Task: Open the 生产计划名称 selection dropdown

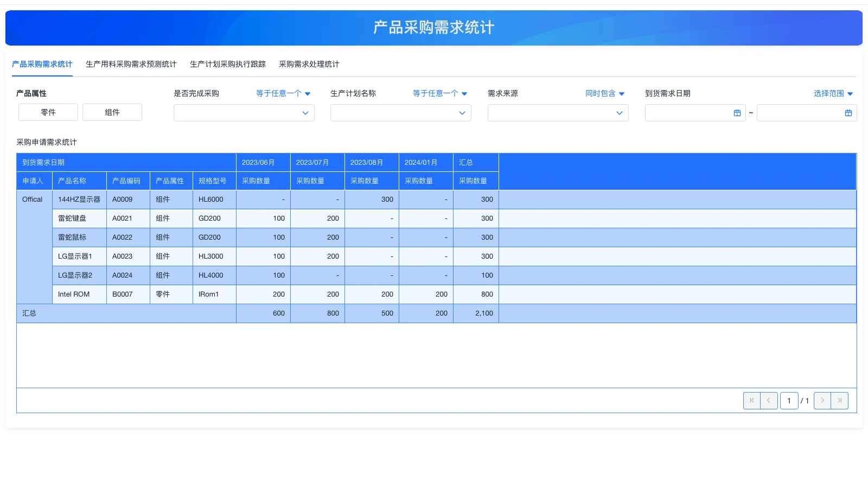Action: pos(400,113)
